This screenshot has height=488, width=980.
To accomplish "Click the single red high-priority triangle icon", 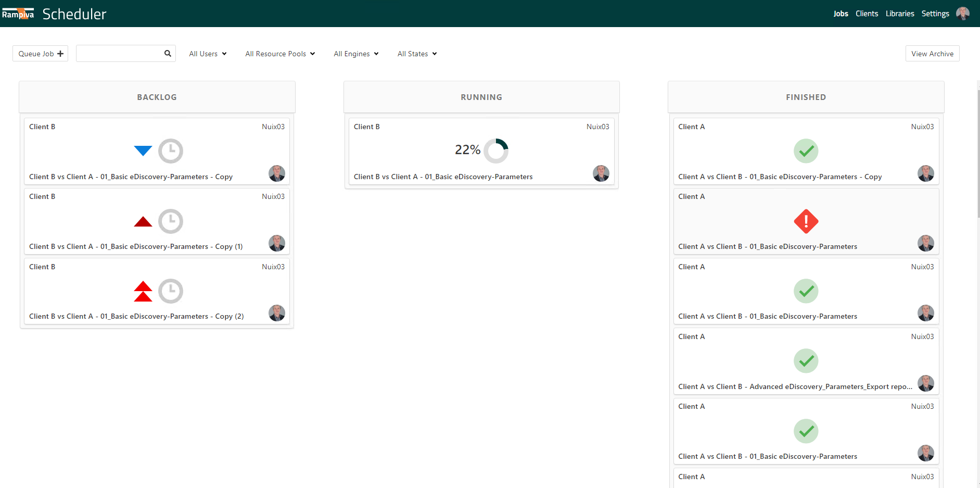I will click(x=143, y=222).
